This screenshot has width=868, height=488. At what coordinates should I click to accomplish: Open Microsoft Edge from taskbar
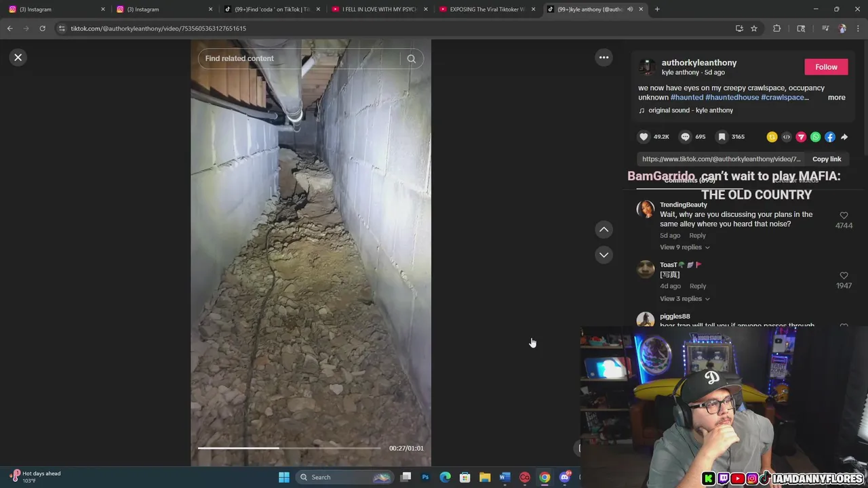pos(445,477)
